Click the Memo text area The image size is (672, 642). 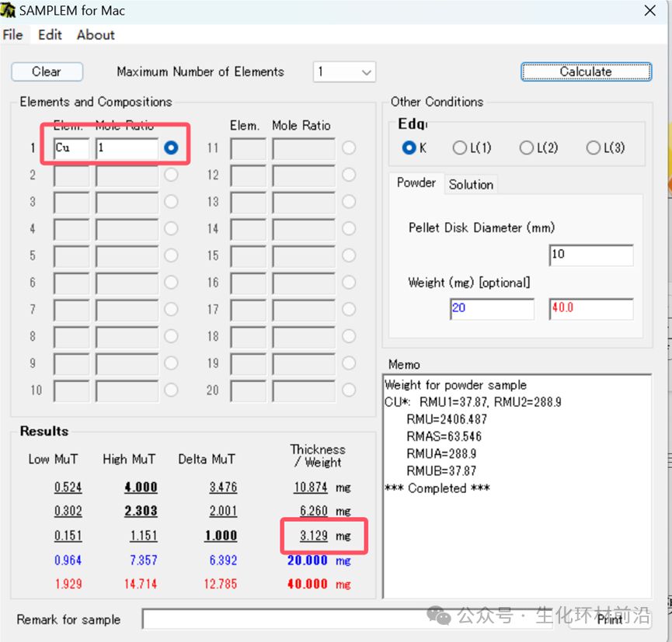[517, 486]
